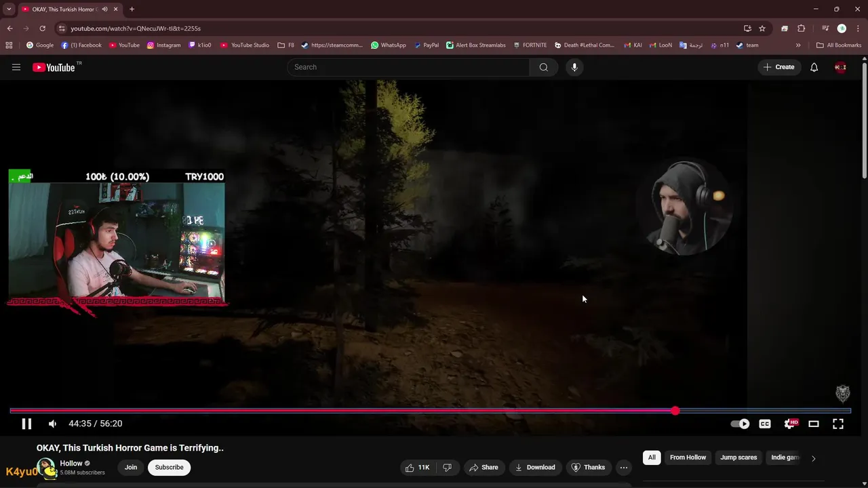Click the channel watermark in video
This screenshot has height=488, width=868.
pyautogui.click(x=842, y=394)
